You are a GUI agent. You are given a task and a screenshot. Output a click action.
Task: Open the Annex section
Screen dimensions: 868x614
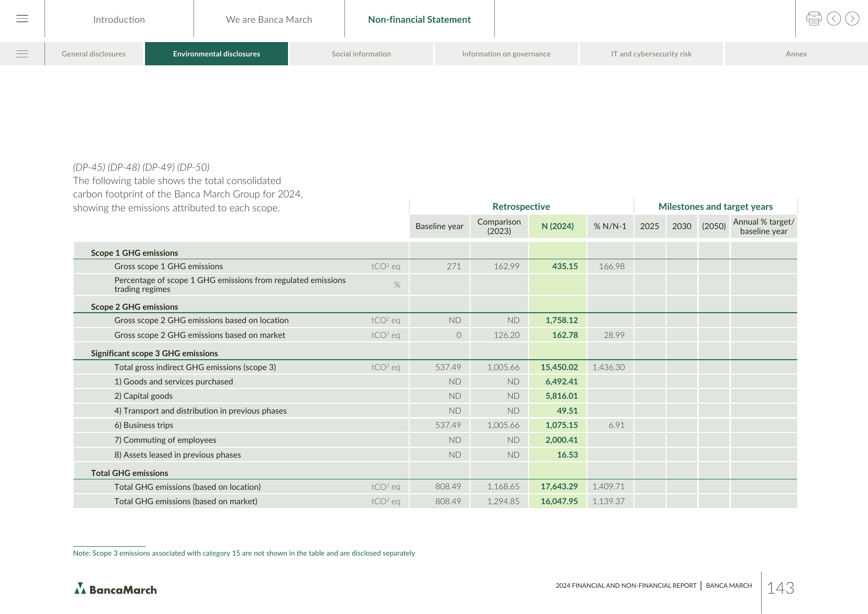pyautogui.click(x=796, y=54)
